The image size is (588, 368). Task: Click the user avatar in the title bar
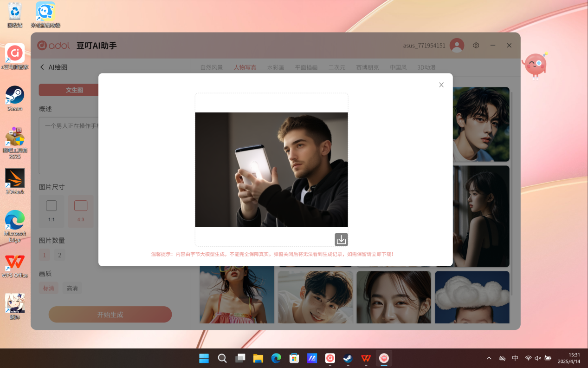click(457, 46)
